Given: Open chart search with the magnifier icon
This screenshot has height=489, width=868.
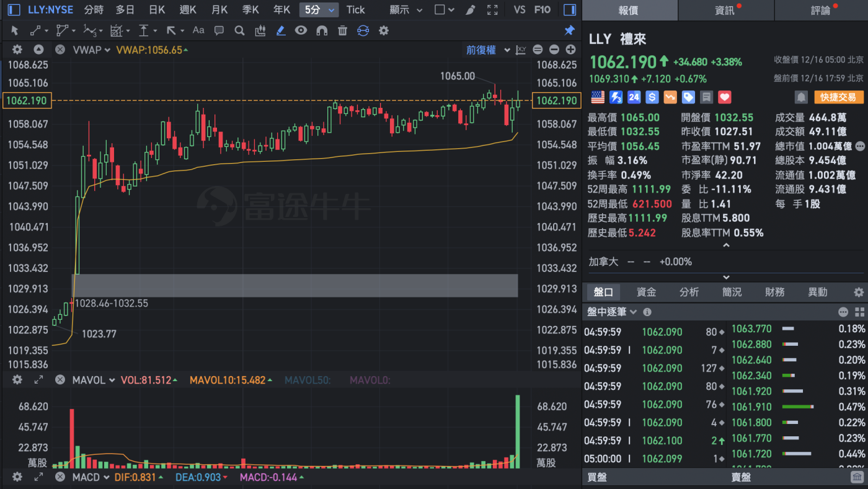Looking at the screenshot, I should point(239,30).
